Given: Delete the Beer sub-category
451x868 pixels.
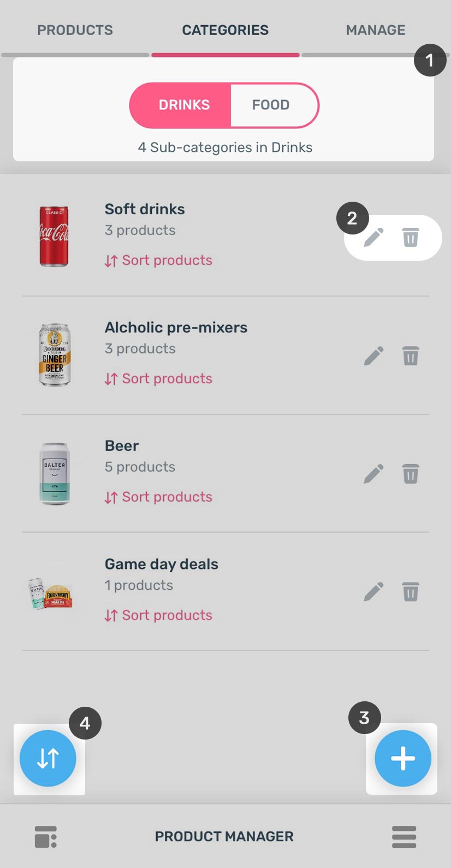Looking at the screenshot, I should click(x=411, y=474).
